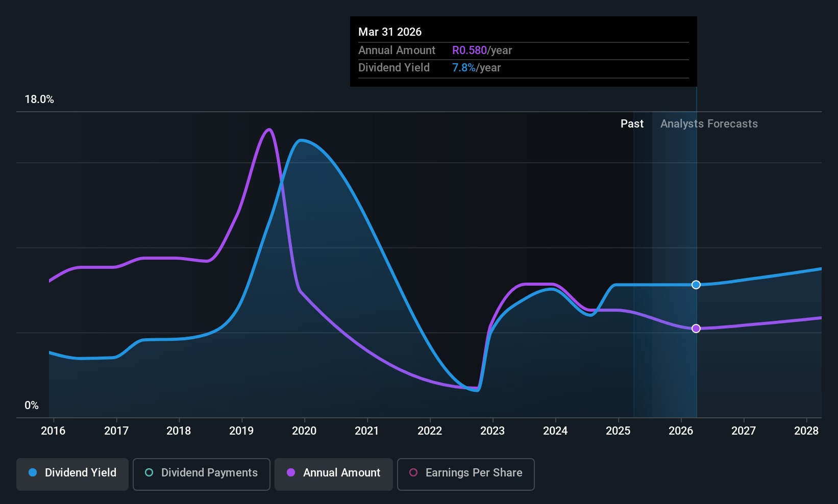Click the 2025 x-axis label

(618, 431)
